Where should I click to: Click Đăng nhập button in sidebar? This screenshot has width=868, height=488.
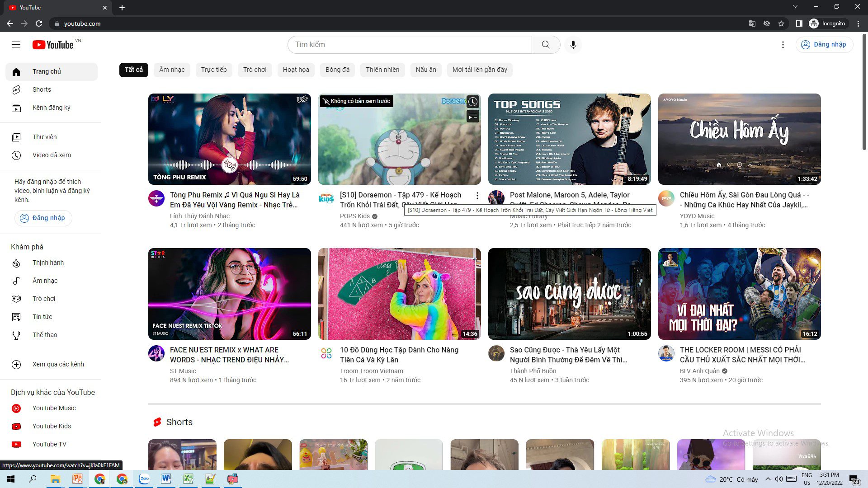click(43, 218)
